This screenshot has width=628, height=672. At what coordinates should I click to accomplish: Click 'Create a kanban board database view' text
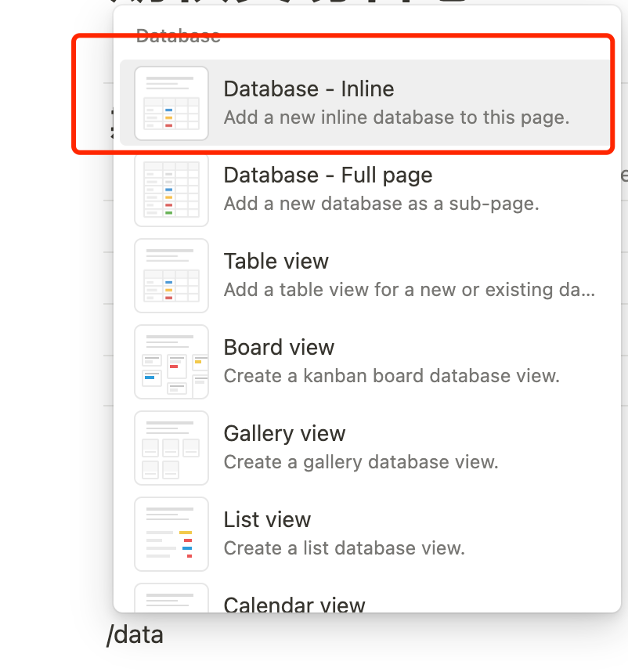pos(392,376)
